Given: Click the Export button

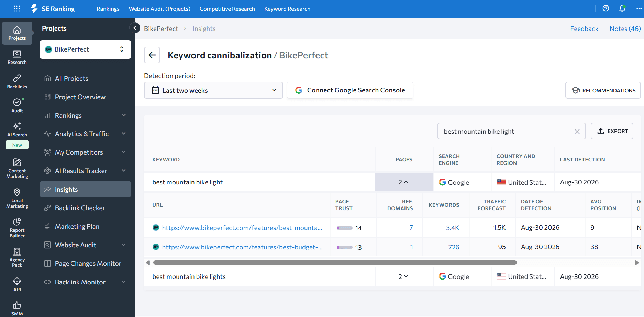Looking at the screenshot, I should coord(612,131).
